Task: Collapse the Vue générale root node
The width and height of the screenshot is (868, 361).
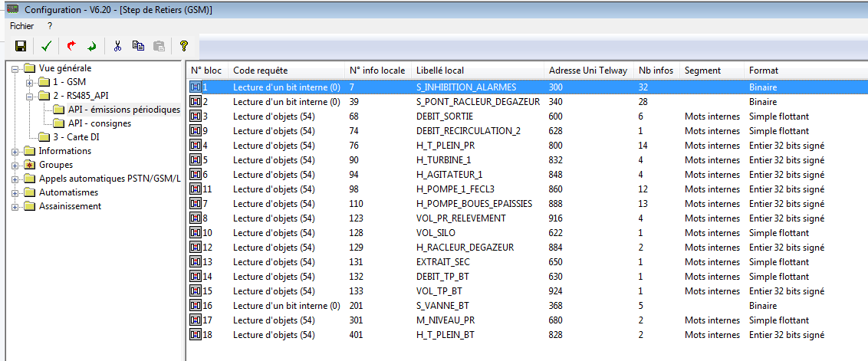Action: pos(16,68)
